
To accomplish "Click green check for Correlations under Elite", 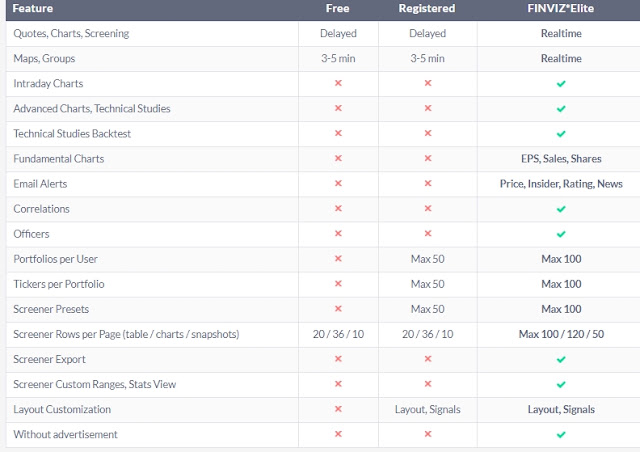I will coord(561,209).
